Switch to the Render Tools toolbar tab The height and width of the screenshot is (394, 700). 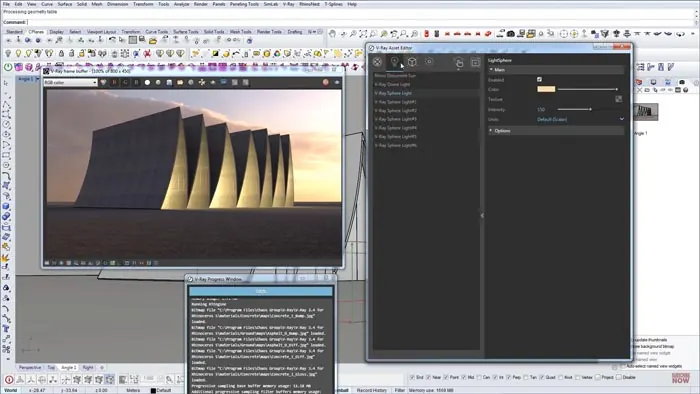coord(269,32)
